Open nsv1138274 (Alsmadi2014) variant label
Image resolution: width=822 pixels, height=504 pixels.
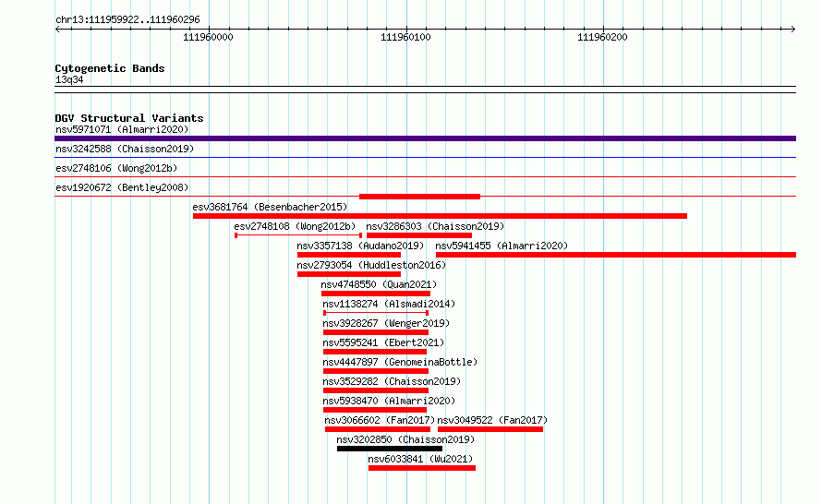[x=389, y=304]
